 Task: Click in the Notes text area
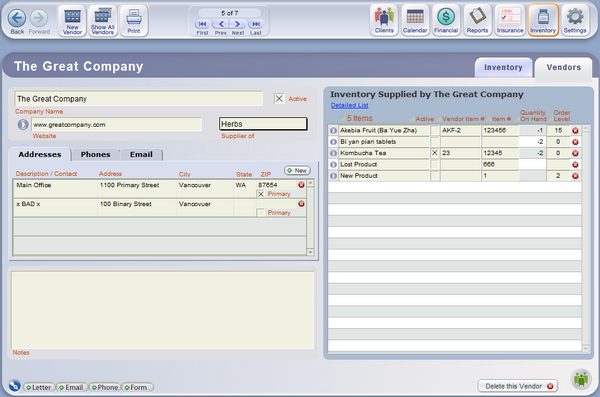click(163, 310)
